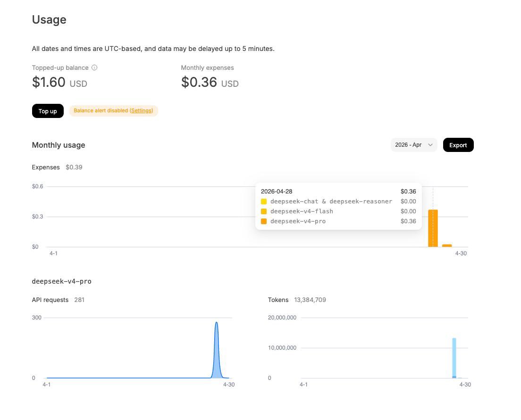Click the deepseek-v4-flash tooltip row label
The width and height of the screenshot is (521, 420).
coord(302,211)
